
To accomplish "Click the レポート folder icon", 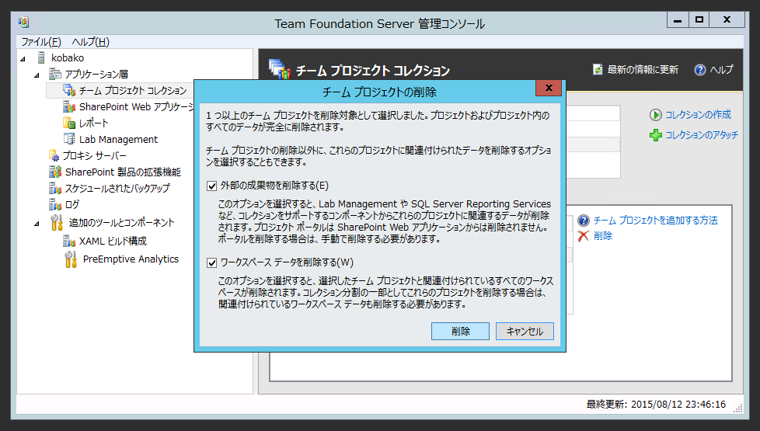I will 69,123.
